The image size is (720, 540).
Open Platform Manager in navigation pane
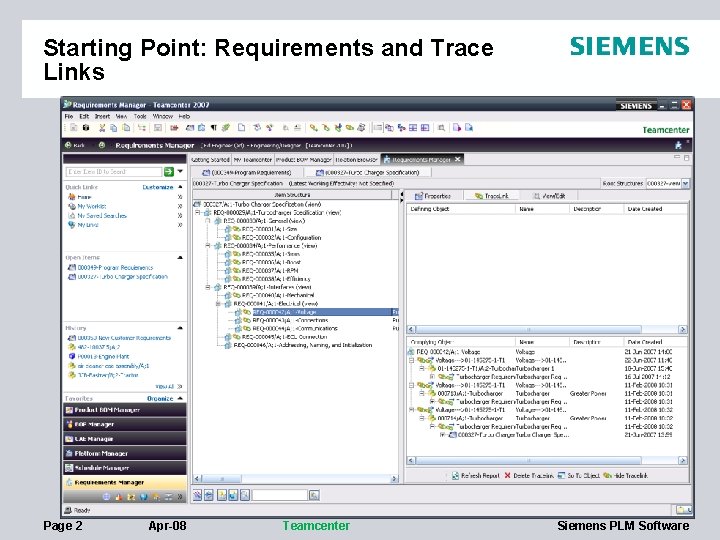coord(124,453)
